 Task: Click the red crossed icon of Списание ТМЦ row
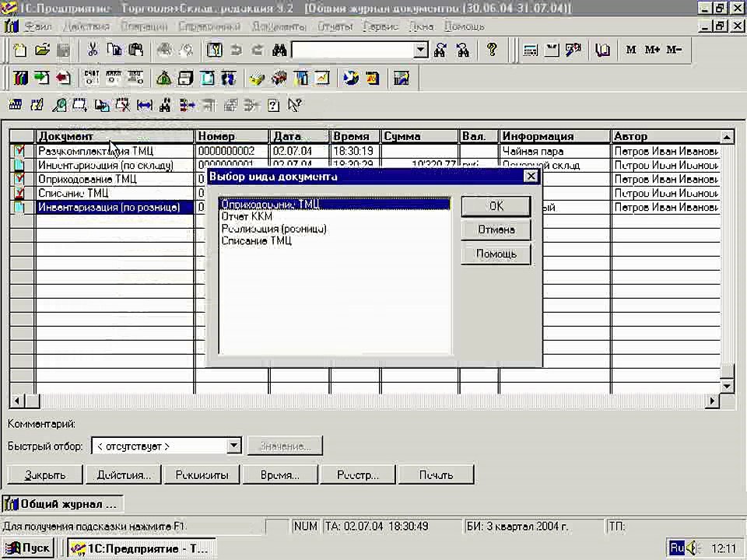(x=19, y=193)
